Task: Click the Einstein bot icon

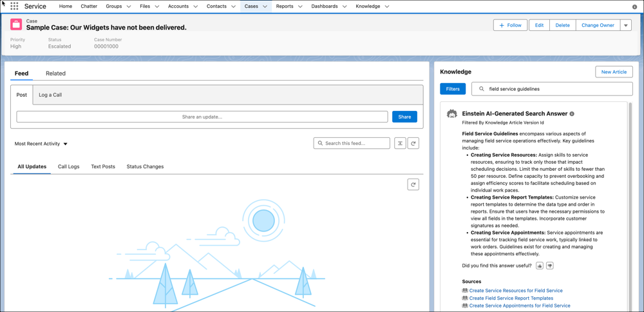Action: tap(452, 114)
